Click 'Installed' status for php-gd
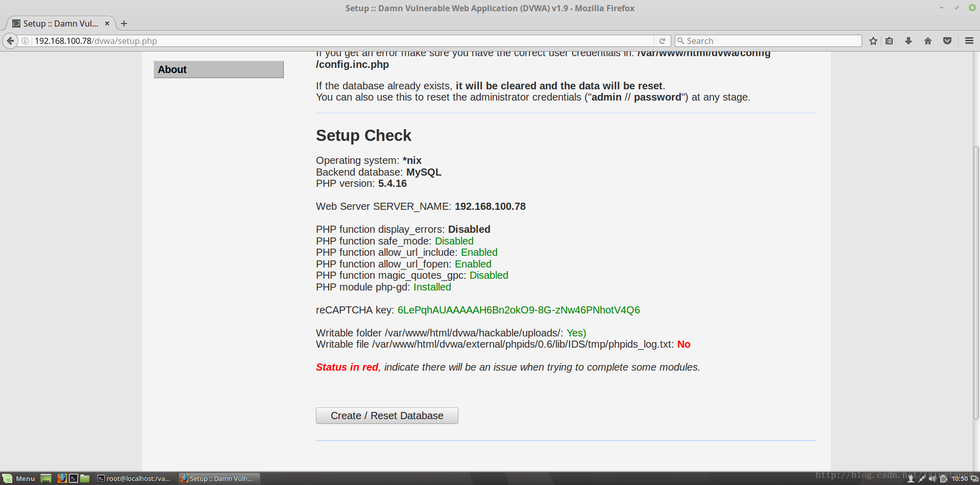The height and width of the screenshot is (485, 980). tap(432, 287)
